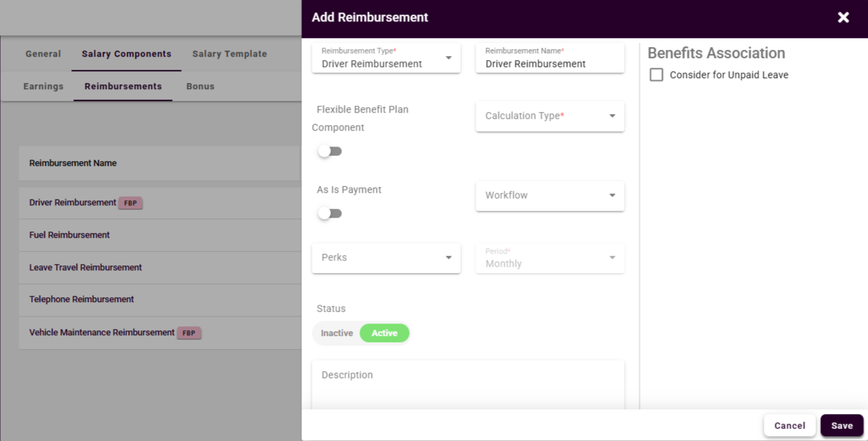Open the Reimbursement Type dropdown
Screen dimensions: 868x441
(386, 58)
